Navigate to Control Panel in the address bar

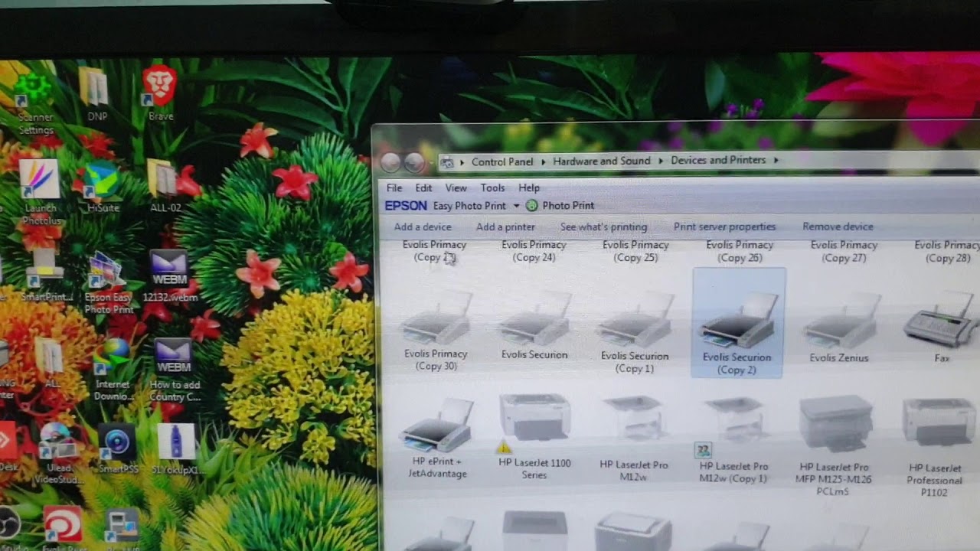pos(502,161)
